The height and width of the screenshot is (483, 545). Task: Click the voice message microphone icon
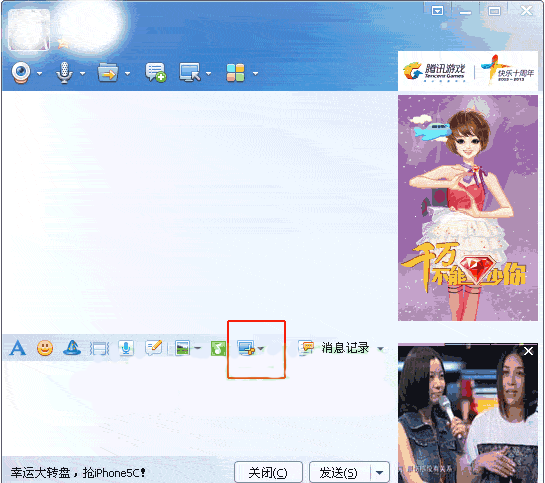click(x=126, y=348)
